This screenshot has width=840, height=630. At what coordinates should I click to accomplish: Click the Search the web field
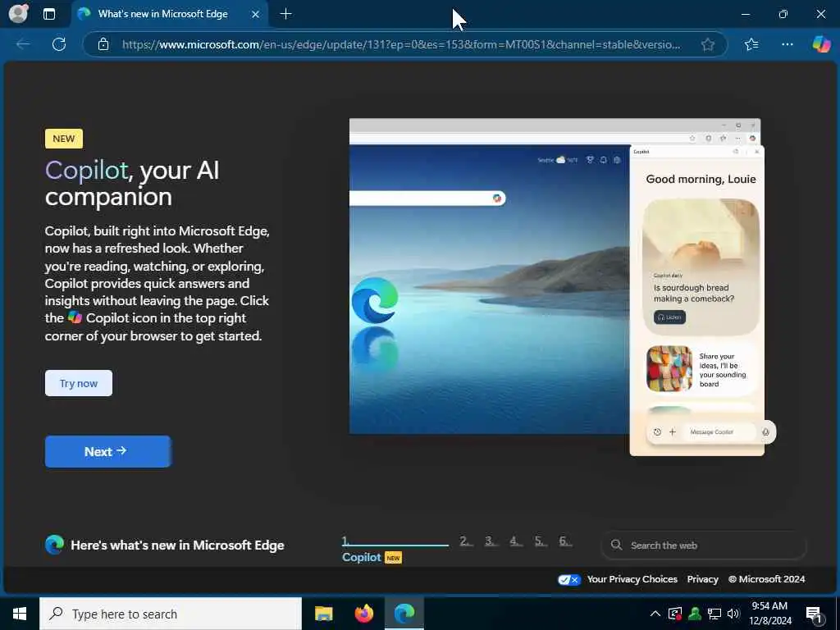(x=703, y=546)
